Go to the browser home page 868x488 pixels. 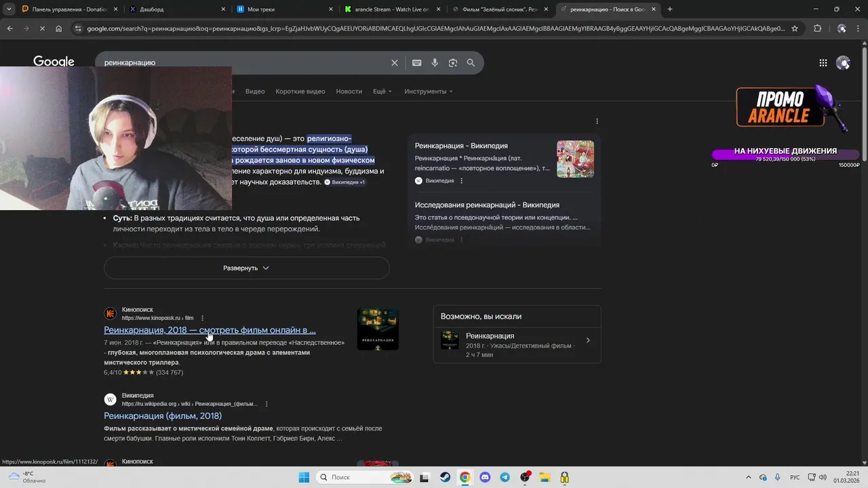pyautogui.click(x=59, y=28)
